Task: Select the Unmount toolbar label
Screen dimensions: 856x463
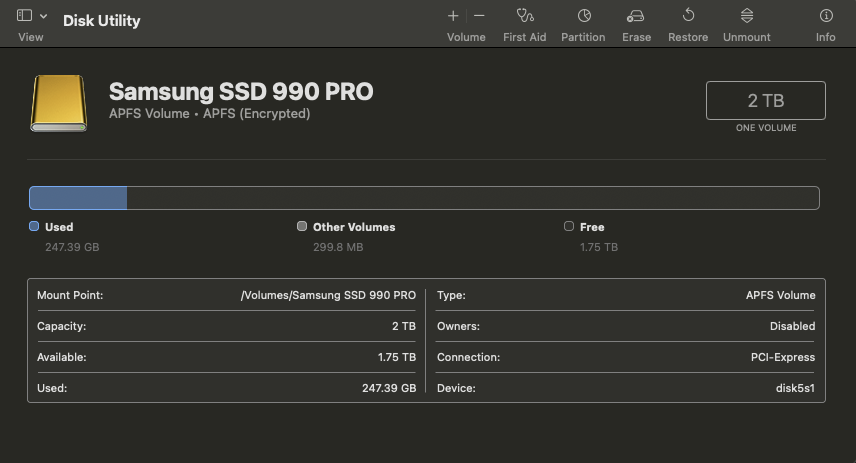Action: coord(747,37)
